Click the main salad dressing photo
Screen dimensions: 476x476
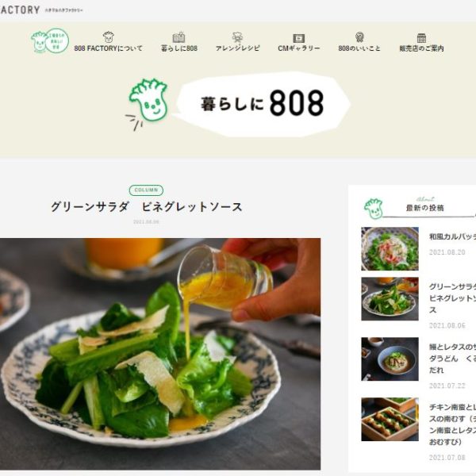(x=160, y=354)
